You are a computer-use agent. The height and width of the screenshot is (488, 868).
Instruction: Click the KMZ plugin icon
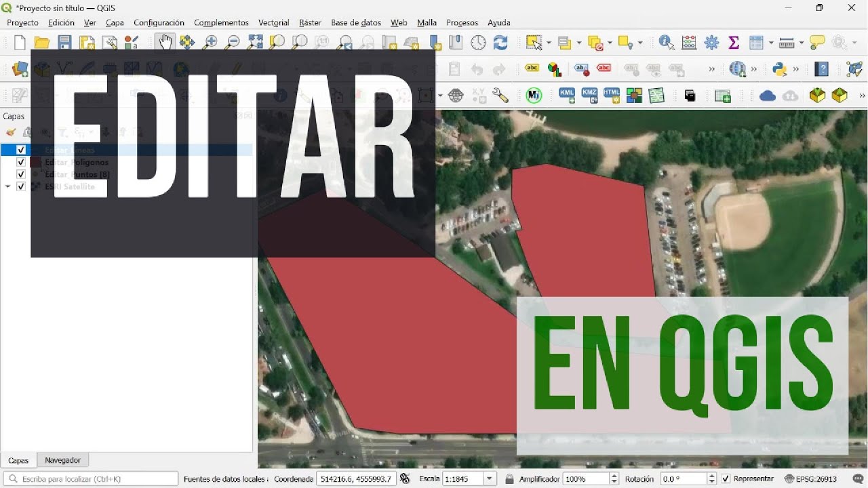coord(589,96)
